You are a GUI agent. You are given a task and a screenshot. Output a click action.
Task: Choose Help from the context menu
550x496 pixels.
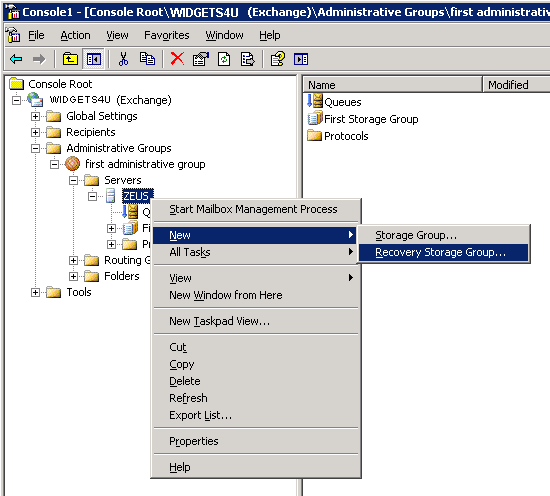256,467
